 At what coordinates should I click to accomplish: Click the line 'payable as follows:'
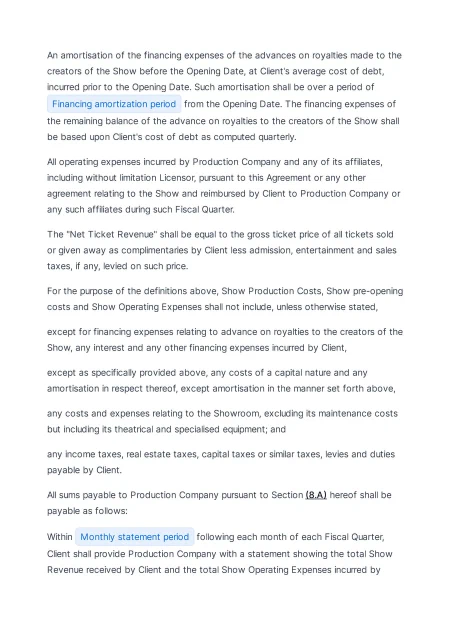tap(87, 511)
